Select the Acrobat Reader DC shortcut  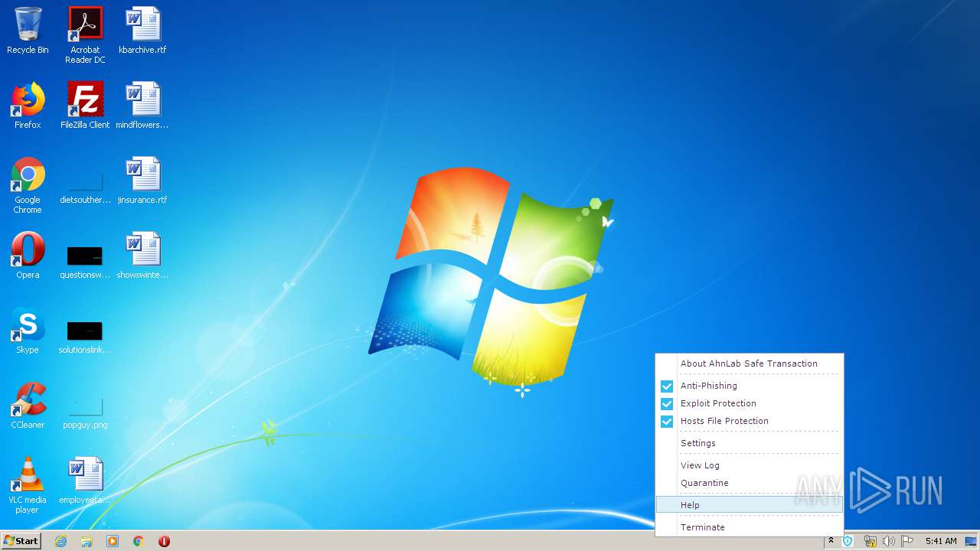coord(85,35)
